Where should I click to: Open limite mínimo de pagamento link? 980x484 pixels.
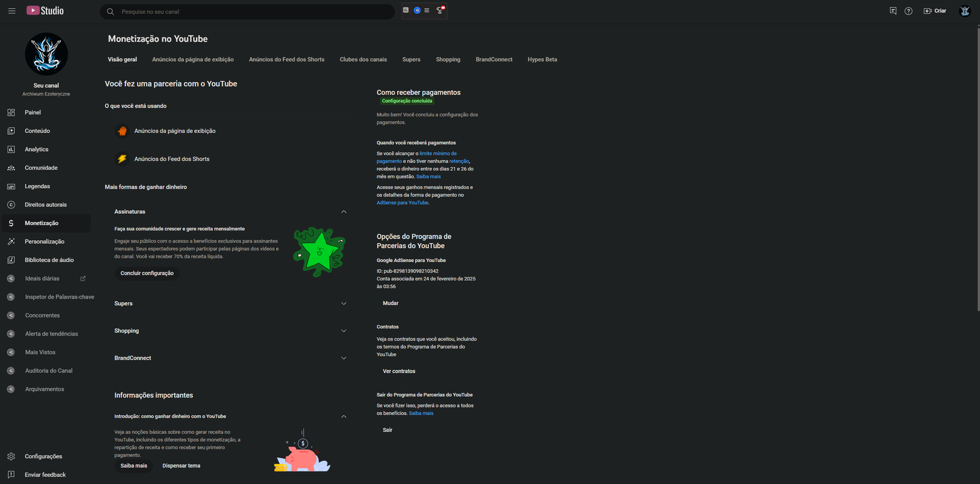coord(417,157)
